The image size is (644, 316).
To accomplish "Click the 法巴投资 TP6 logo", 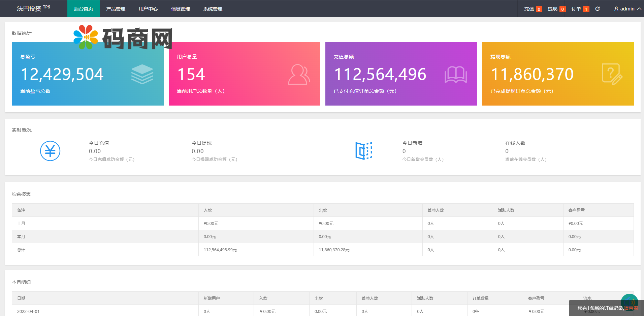I will click(33, 8).
